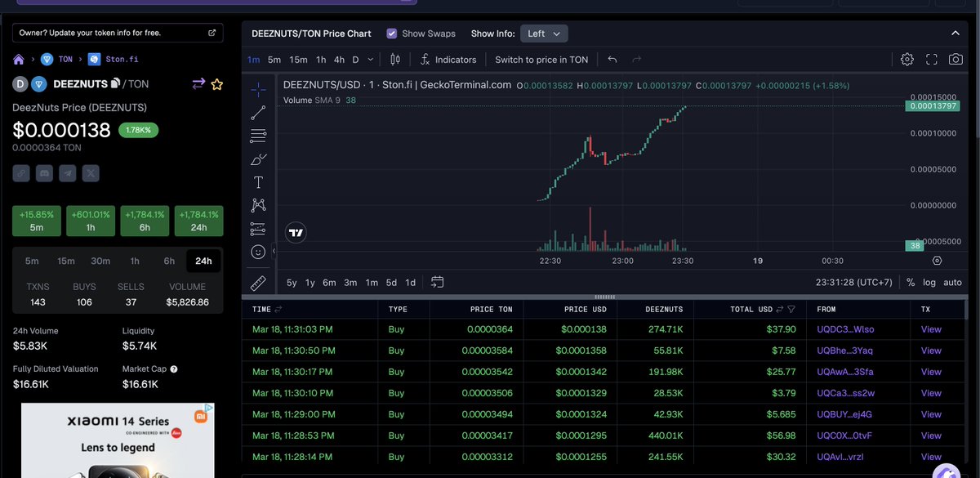Screen dimensions: 980x478
Task: Copy DEEZNUTS token address icon
Action: [116, 83]
